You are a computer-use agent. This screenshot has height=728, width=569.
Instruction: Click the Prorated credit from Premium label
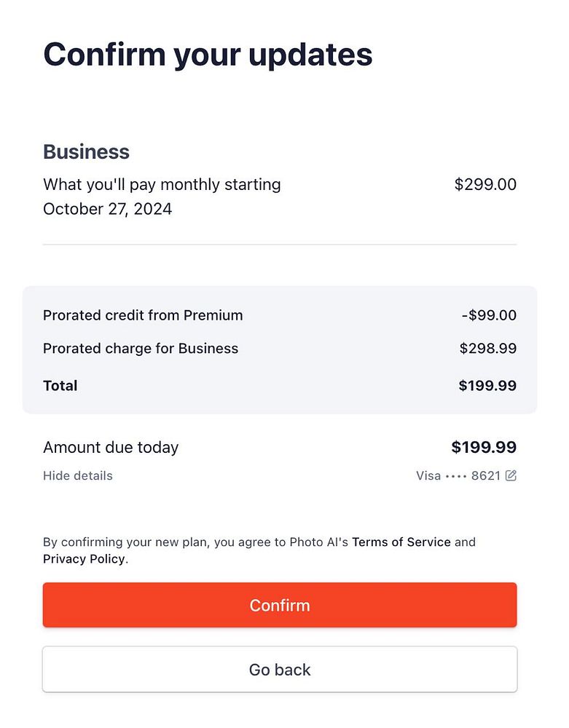pyautogui.click(x=143, y=316)
